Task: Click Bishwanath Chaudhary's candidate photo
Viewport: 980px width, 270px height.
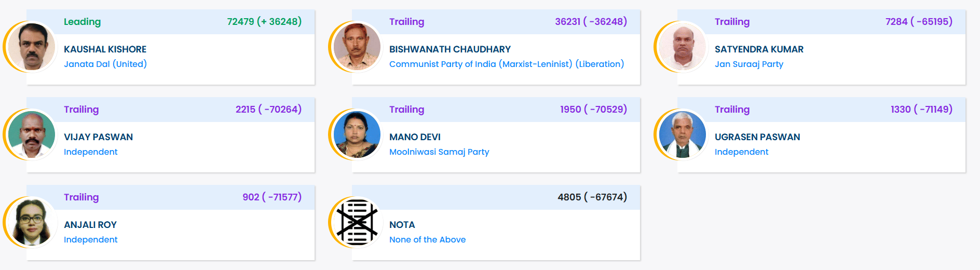Action: [357, 47]
